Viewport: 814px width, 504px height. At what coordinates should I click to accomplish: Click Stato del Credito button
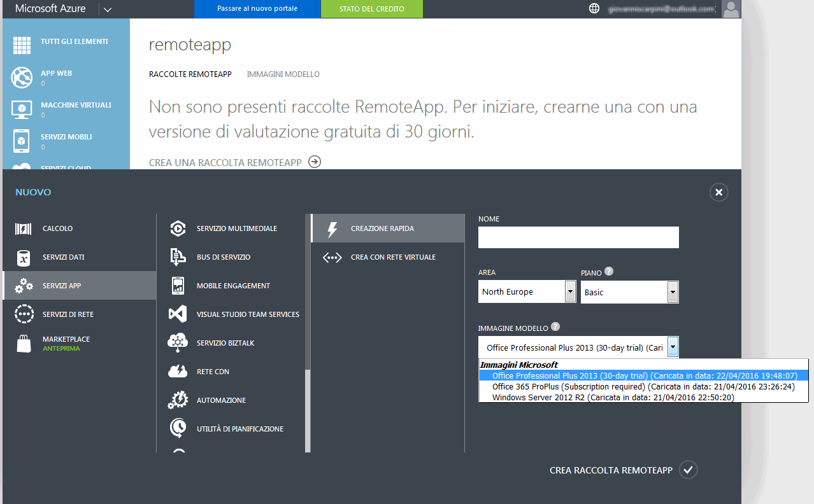pos(372,9)
